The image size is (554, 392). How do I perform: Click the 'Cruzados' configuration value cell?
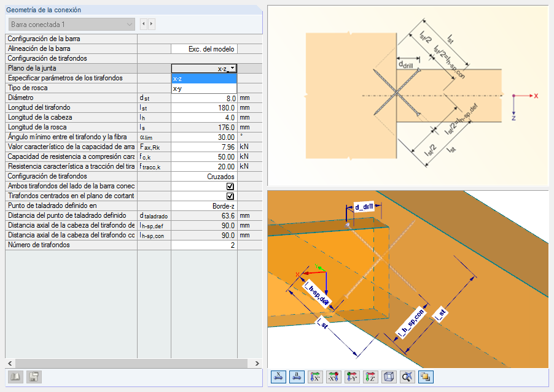coord(204,177)
